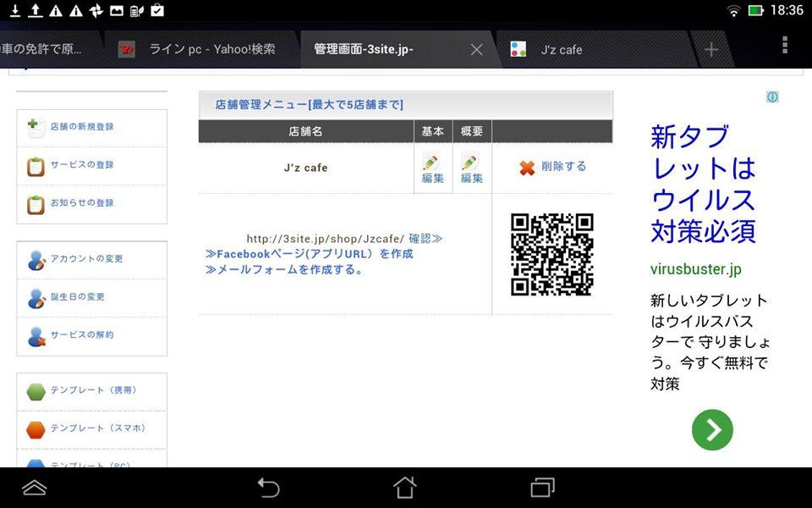Click the 概要 column header
This screenshot has height=508, width=812.
472,132
